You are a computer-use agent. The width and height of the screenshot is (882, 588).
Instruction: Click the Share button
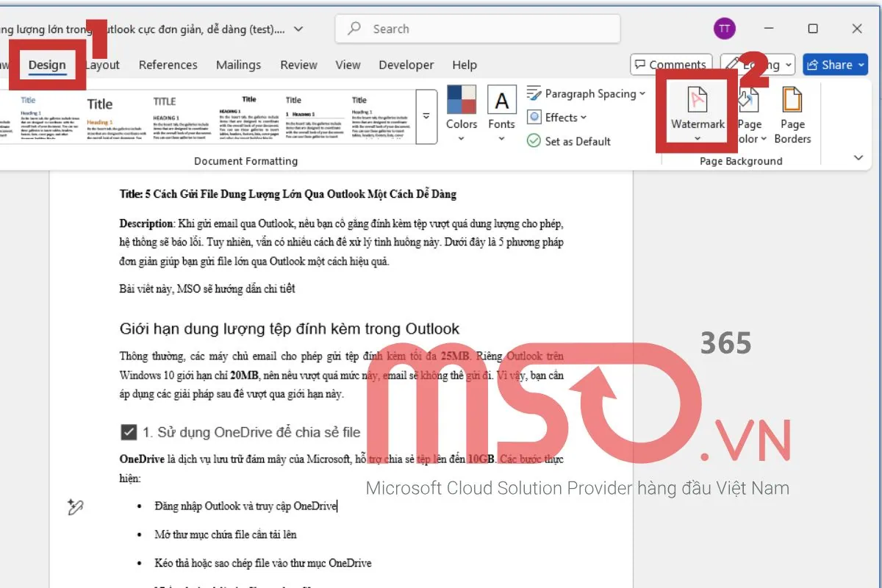pyautogui.click(x=835, y=64)
